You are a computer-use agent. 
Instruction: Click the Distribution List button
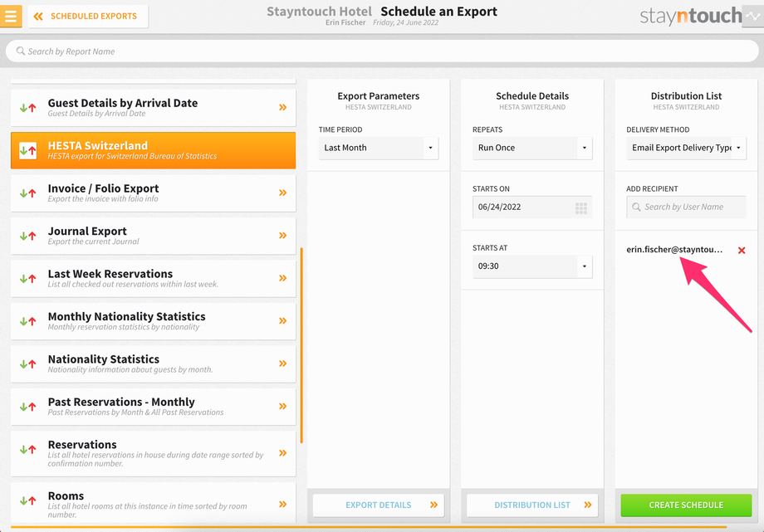point(532,505)
